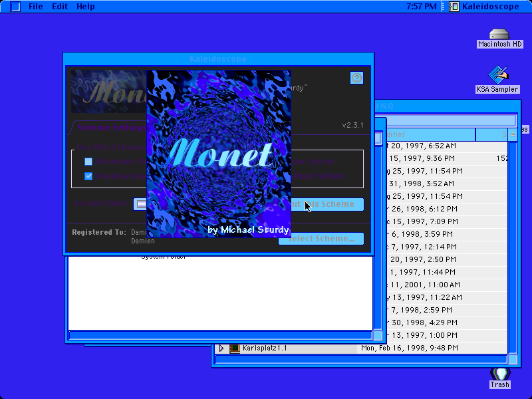Click the size box of white middle window
The width and height of the screenshot is (532, 399).
378,336
